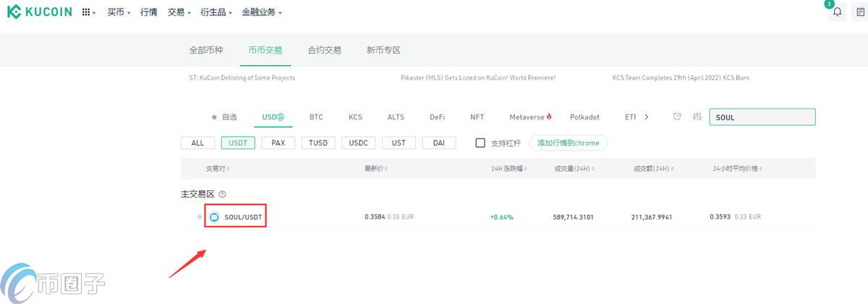Select the USDⓈ market tab
Image resolution: width=868 pixels, height=304 pixels.
pyautogui.click(x=273, y=117)
